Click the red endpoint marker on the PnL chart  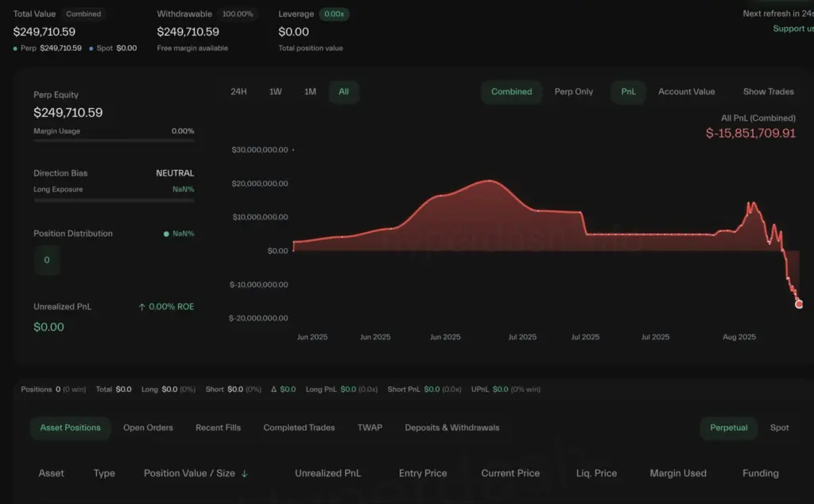[799, 304]
